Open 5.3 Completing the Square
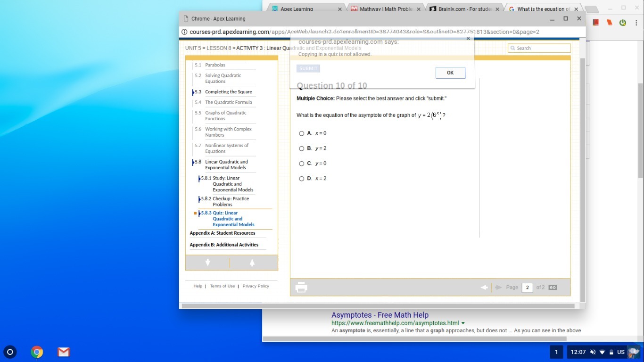This screenshot has height=362, width=644. 229,92
